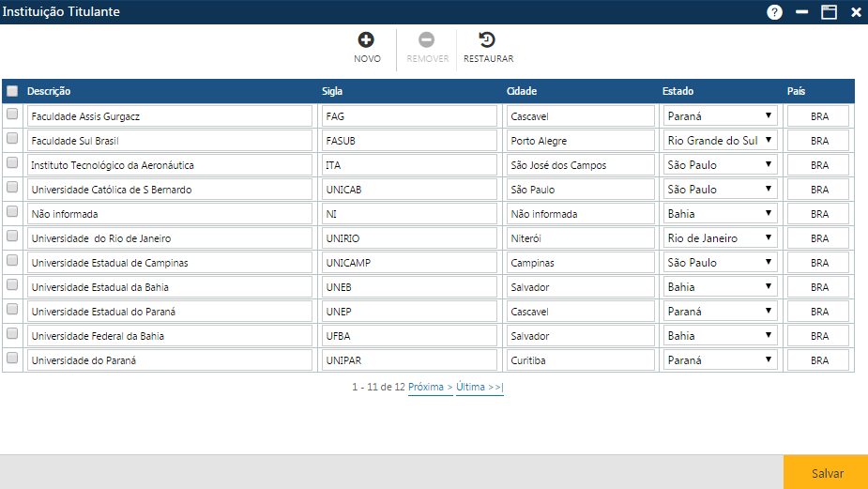Open the help question mark icon
The height and width of the screenshot is (489, 868).
pos(774,12)
